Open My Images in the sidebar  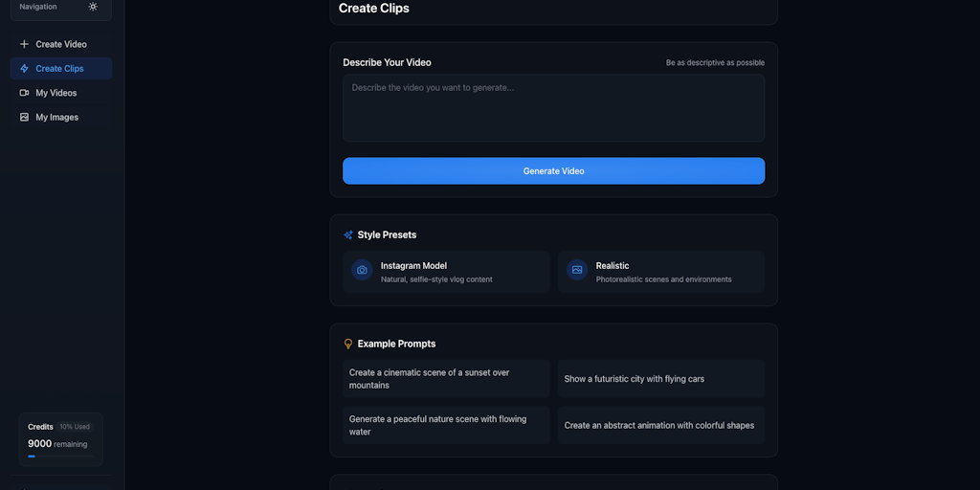coord(57,118)
